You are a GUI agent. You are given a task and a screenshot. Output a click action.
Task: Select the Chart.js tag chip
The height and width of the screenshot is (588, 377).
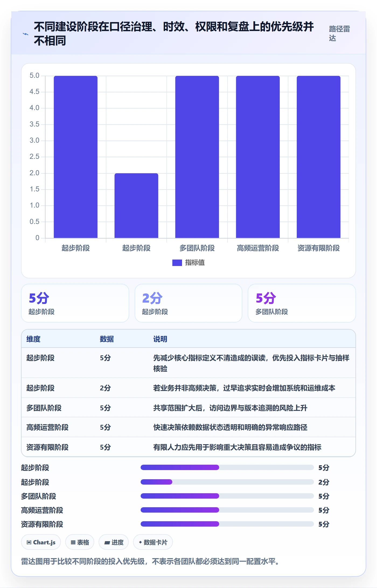click(x=41, y=542)
